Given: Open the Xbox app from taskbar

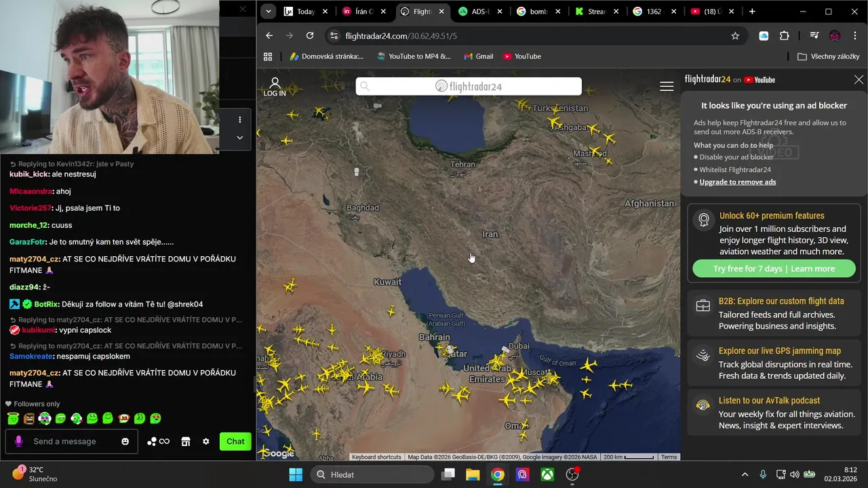Looking at the screenshot, I should click(547, 474).
